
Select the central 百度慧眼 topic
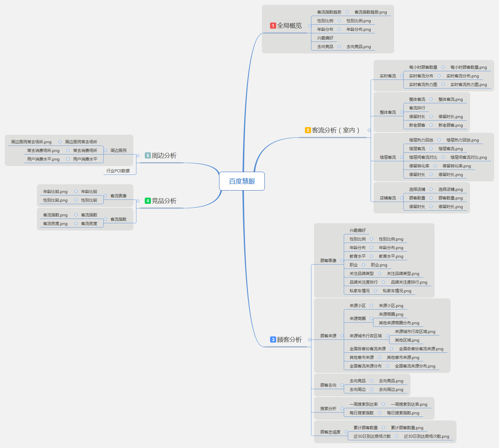242,181
